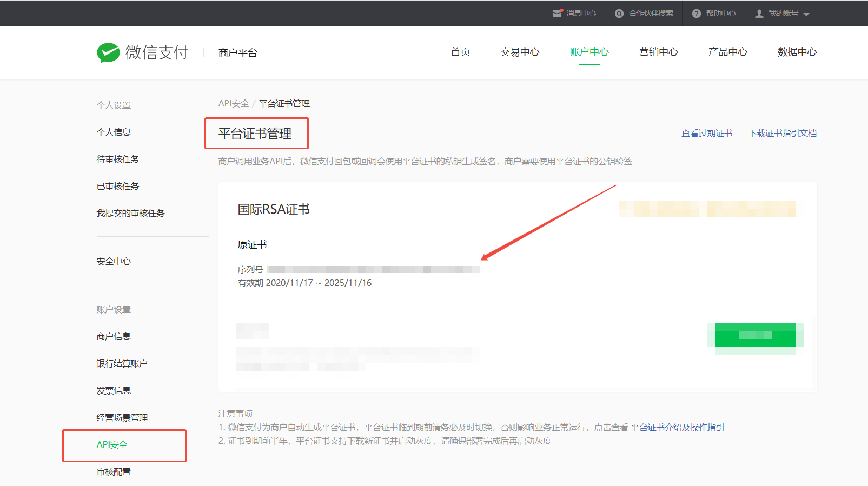Select API安全 in the sidebar

[x=112, y=445]
